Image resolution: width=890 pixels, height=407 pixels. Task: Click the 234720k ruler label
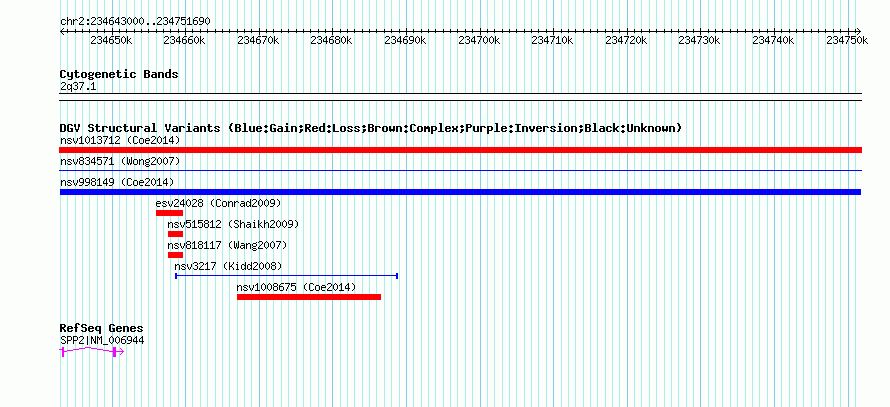pyautogui.click(x=627, y=40)
